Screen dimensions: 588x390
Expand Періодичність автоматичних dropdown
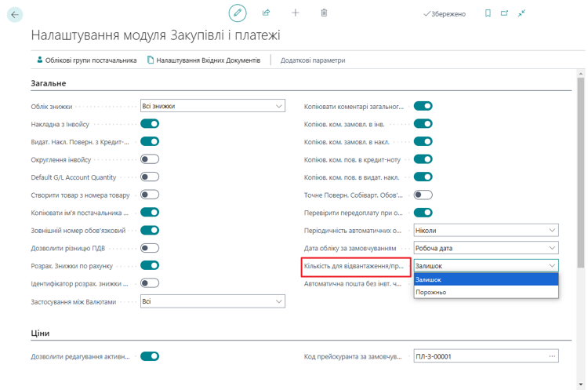coord(486,231)
